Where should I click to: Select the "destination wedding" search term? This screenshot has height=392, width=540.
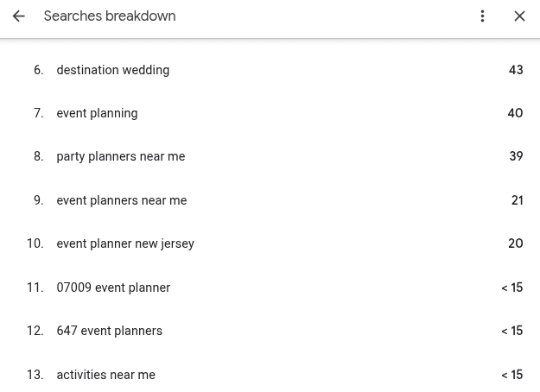pyautogui.click(x=112, y=70)
